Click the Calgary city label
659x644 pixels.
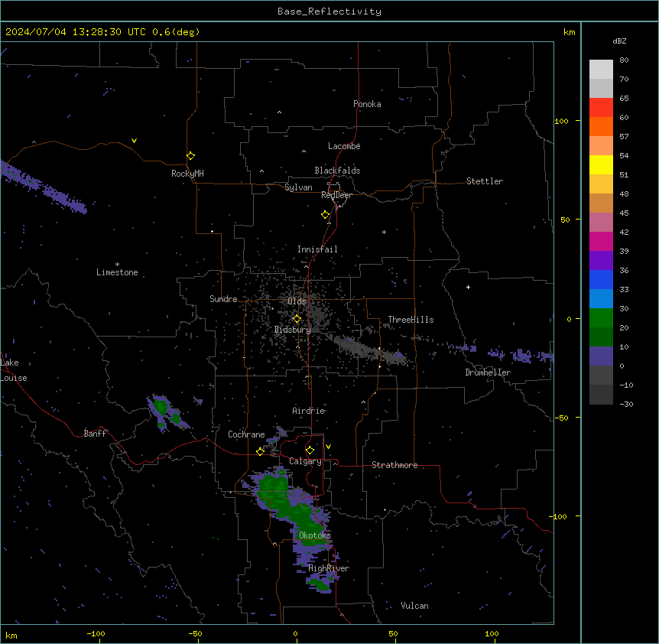pyautogui.click(x=305, y=461)
